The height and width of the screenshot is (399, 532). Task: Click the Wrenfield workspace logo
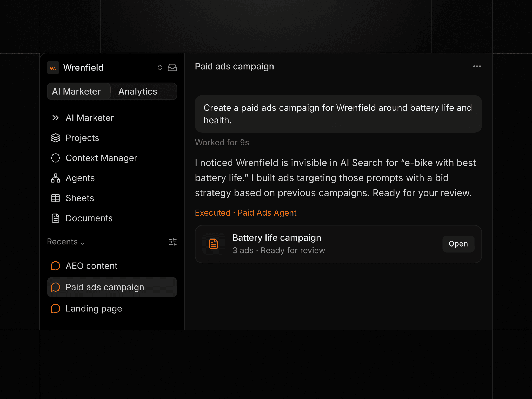pos(53,68)
